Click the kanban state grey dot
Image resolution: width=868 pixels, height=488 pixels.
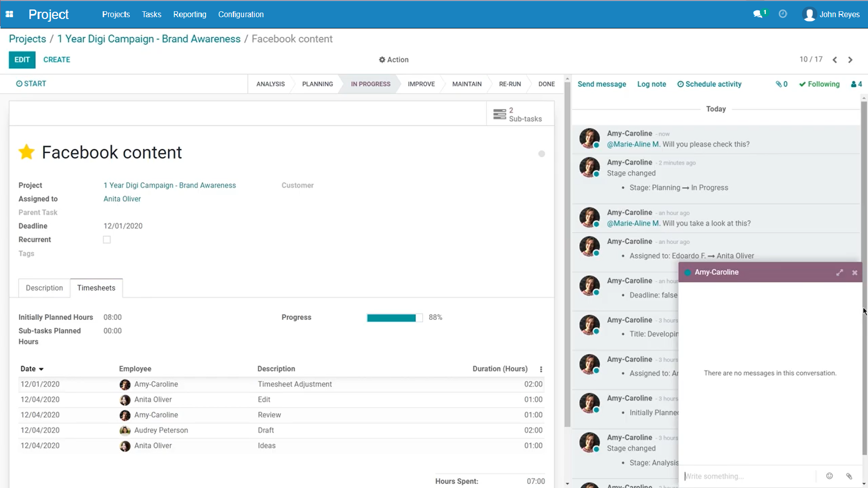(542, 154)
